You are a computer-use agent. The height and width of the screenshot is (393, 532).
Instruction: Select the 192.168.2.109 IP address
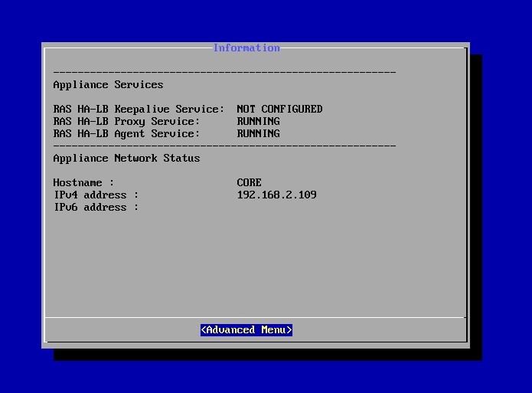click(276, 195)
